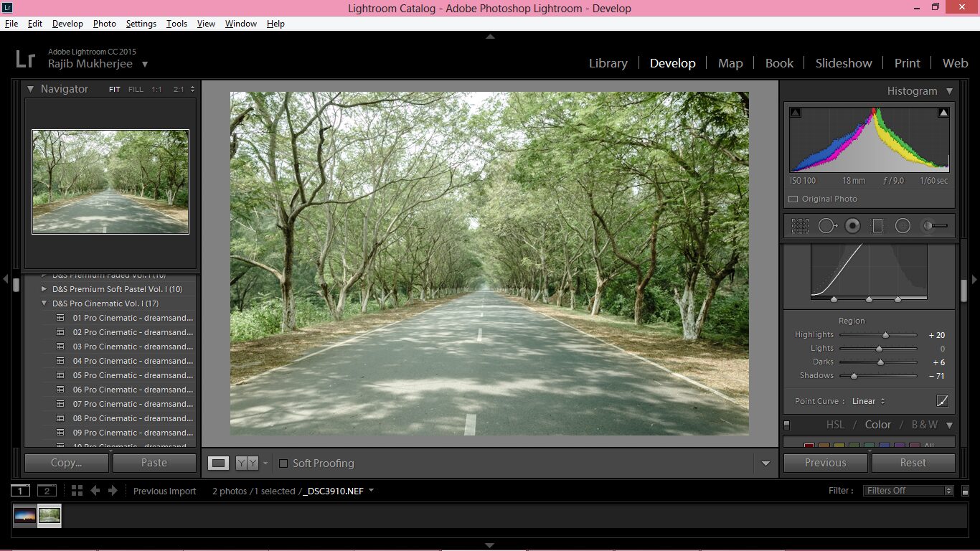Screen dimensions: 980x551
Task: Collapse the top module picker arrow
Action: (x=490, y=36)
